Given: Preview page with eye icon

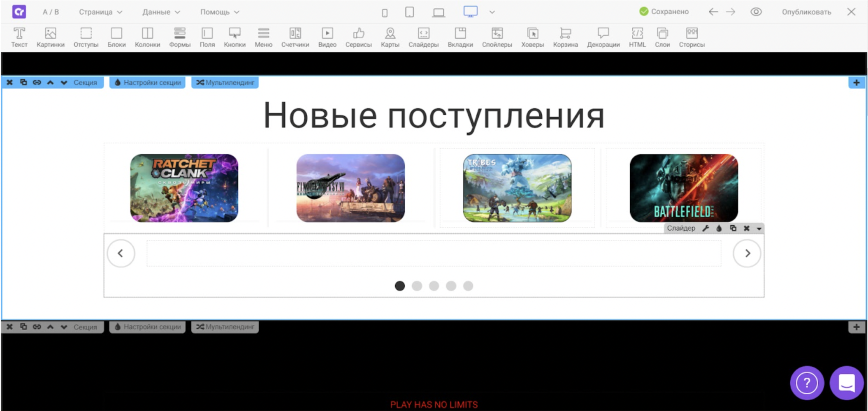Looking at the screenshot, I should (x=756, y=12).
